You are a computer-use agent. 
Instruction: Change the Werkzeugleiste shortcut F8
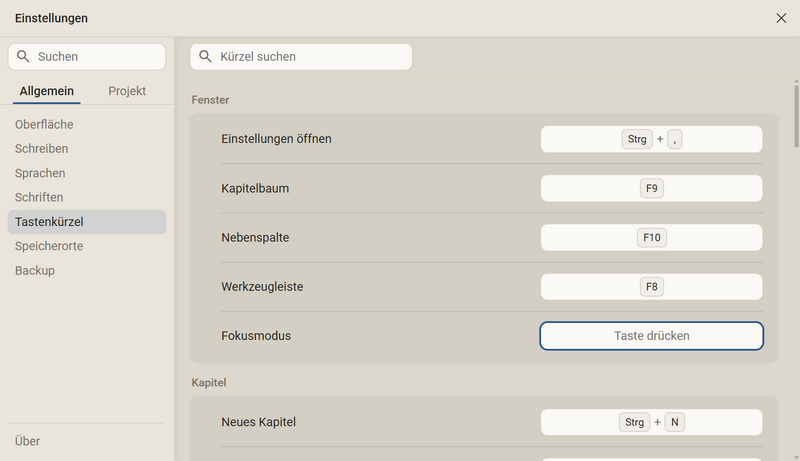(652, 287)
